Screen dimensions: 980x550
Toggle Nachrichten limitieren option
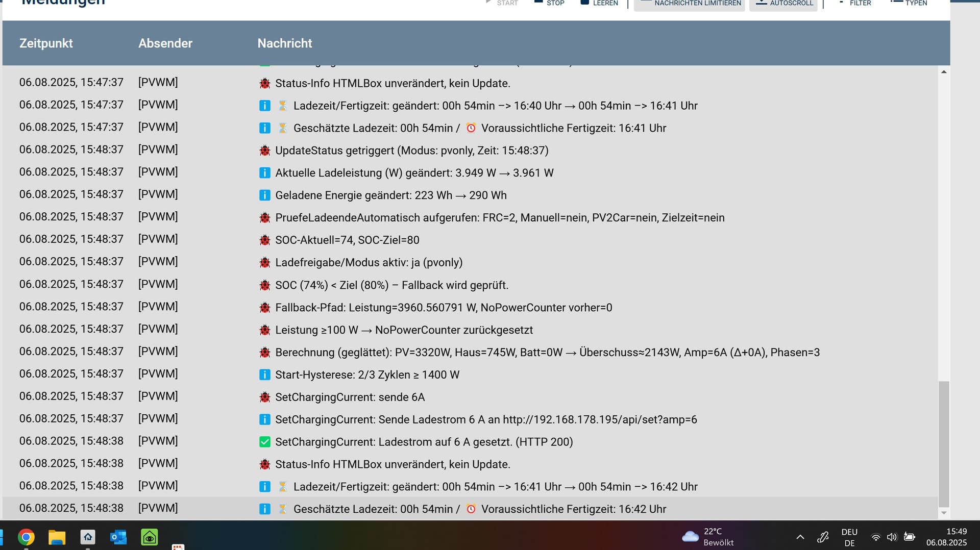690,4
